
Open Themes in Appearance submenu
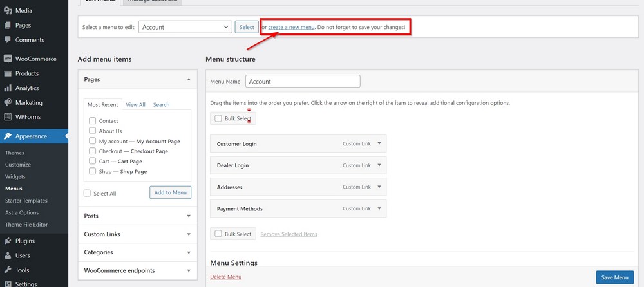(15, 153)
